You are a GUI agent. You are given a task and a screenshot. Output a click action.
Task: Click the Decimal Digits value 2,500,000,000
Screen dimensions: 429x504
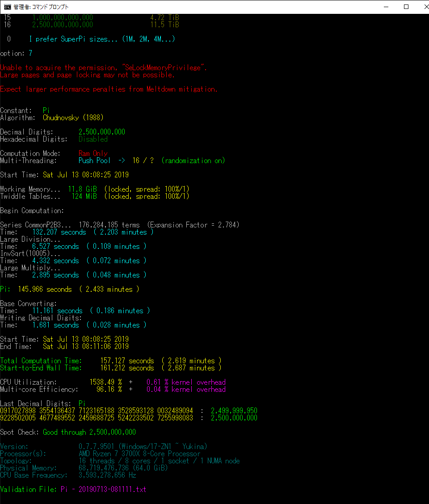(102, 132)
